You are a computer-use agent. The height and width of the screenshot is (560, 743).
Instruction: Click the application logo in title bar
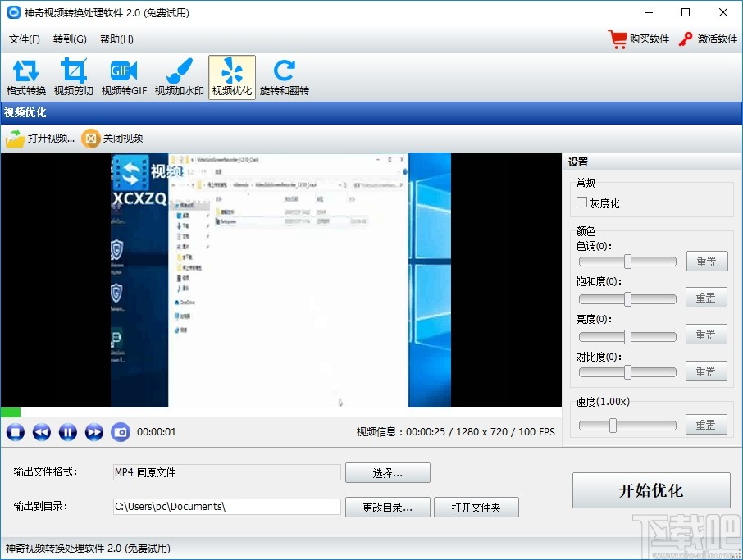pyautogui.click(x=14, y=12)
